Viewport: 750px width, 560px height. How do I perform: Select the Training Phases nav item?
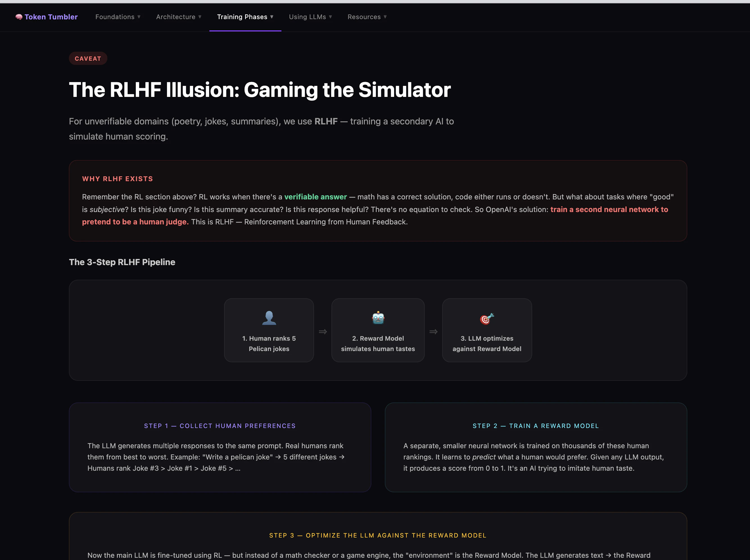pos(242,17)
